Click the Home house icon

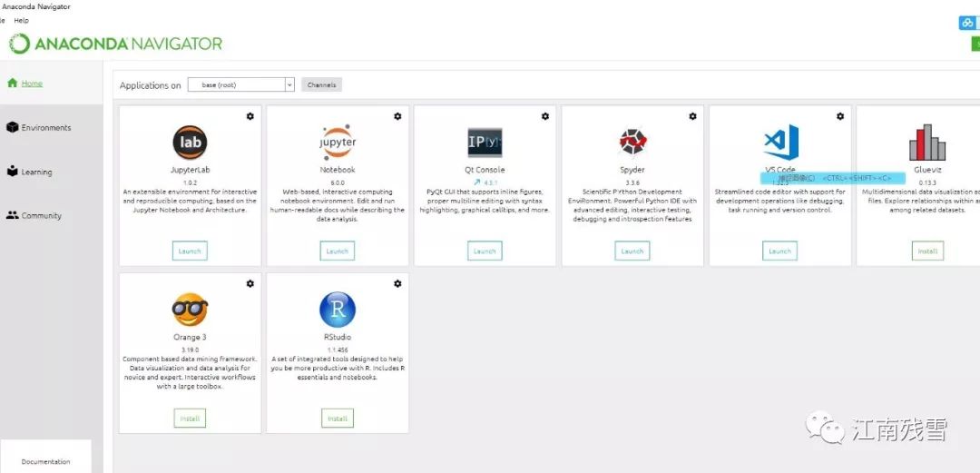[x=13, y=83]
